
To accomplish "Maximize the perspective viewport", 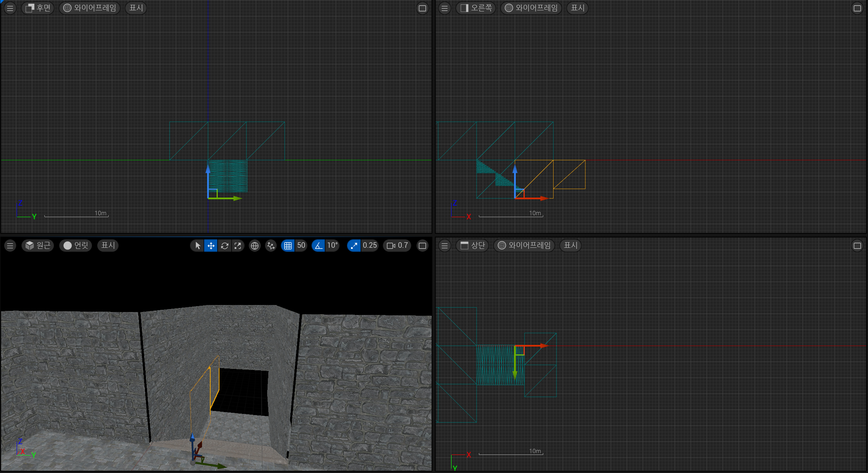I will (x=422, y=246).
